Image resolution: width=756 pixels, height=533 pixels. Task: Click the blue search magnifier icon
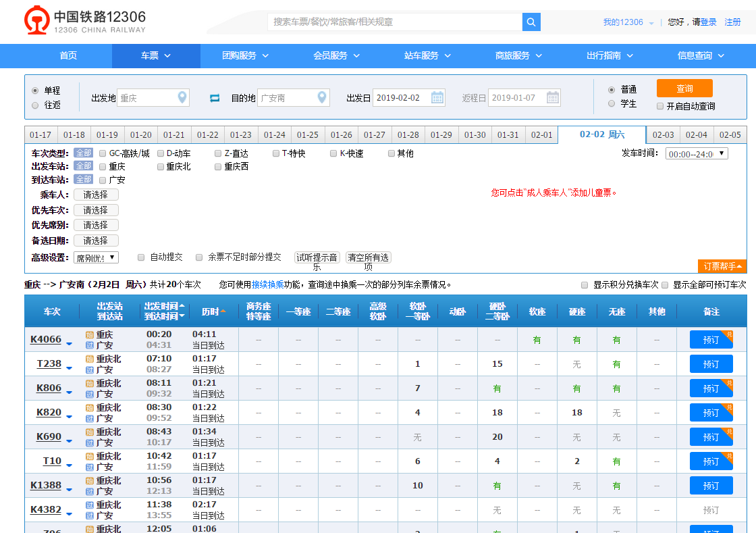pyautogui.click(x=531, y=22)
